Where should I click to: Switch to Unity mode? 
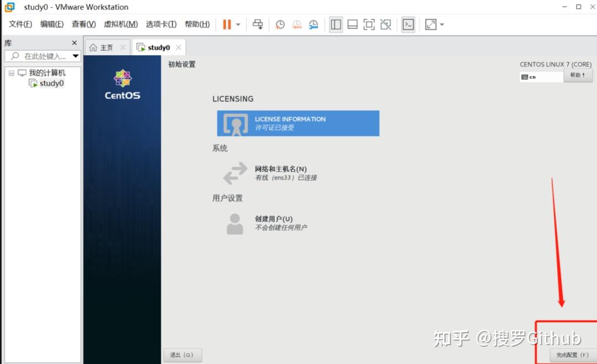click(386, 25)
